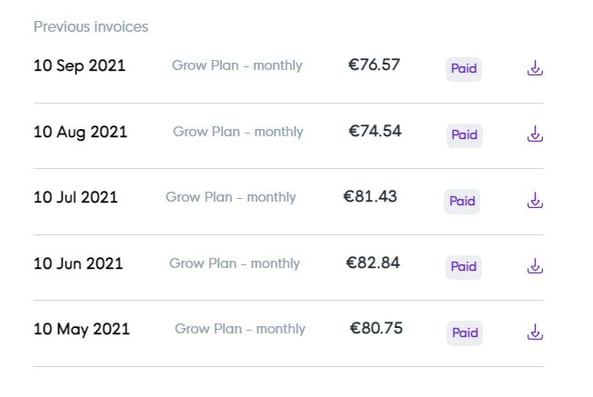
Task: Click the €76.57 amount
Action: (x=374, y=65)
